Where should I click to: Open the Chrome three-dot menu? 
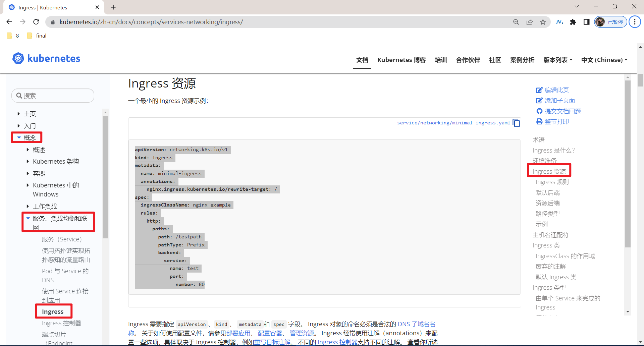pos(635,22)
